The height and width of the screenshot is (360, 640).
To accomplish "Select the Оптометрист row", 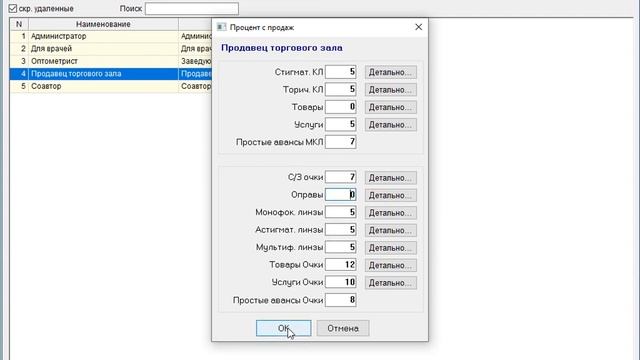I will (x=111, y=61).
